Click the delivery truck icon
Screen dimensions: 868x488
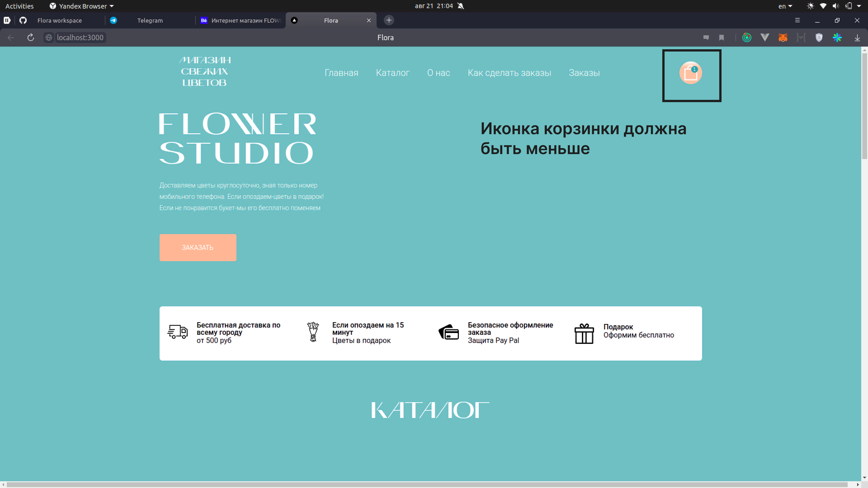178,332
